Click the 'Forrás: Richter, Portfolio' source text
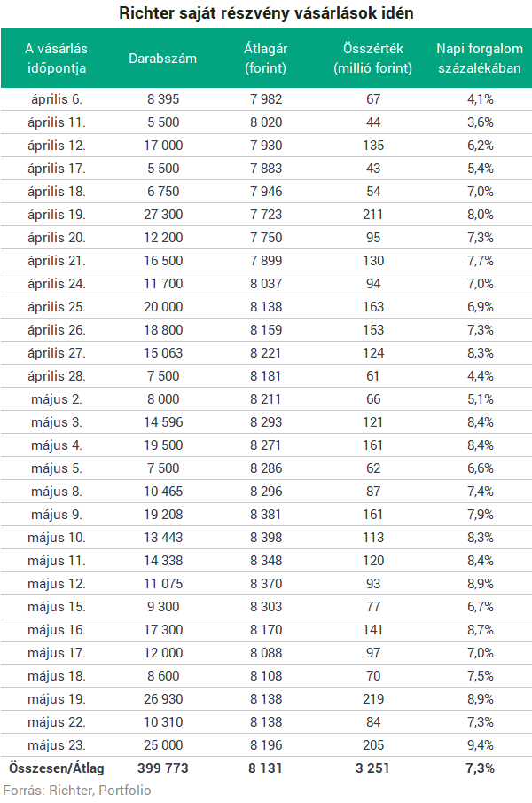This screenshot has width=532, height=803. tap(78, 790)
